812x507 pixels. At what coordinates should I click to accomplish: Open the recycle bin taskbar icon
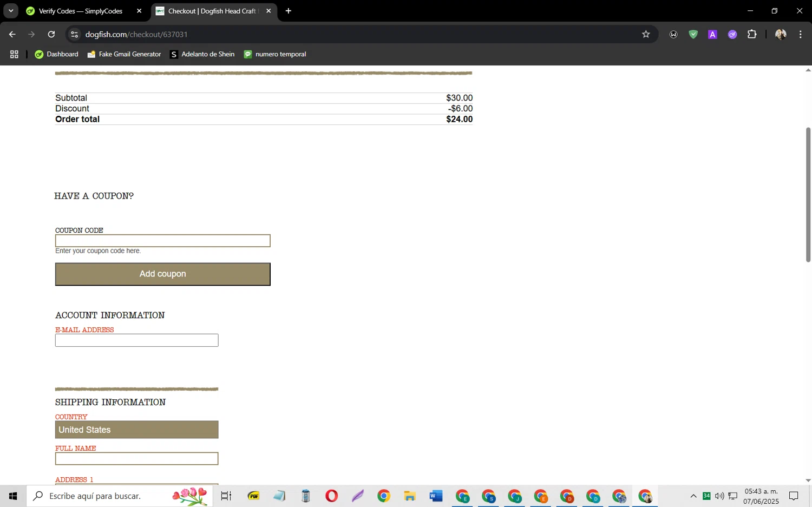(x=306, y=496)
